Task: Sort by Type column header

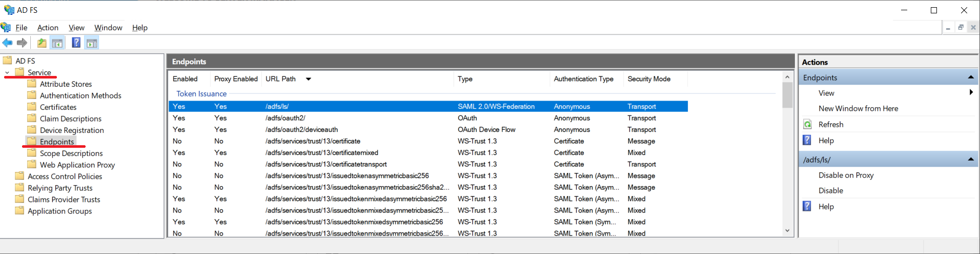Action: coord(465,79)
